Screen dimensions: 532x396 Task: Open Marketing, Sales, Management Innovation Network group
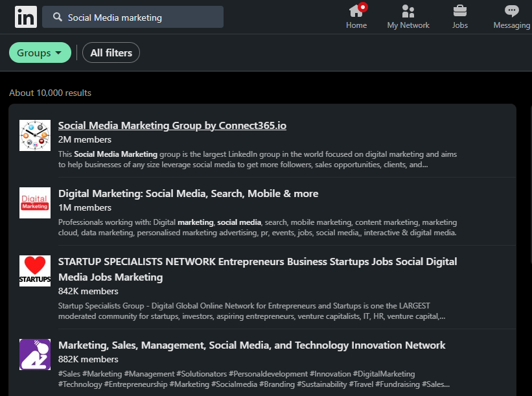[x=251, y=345]
